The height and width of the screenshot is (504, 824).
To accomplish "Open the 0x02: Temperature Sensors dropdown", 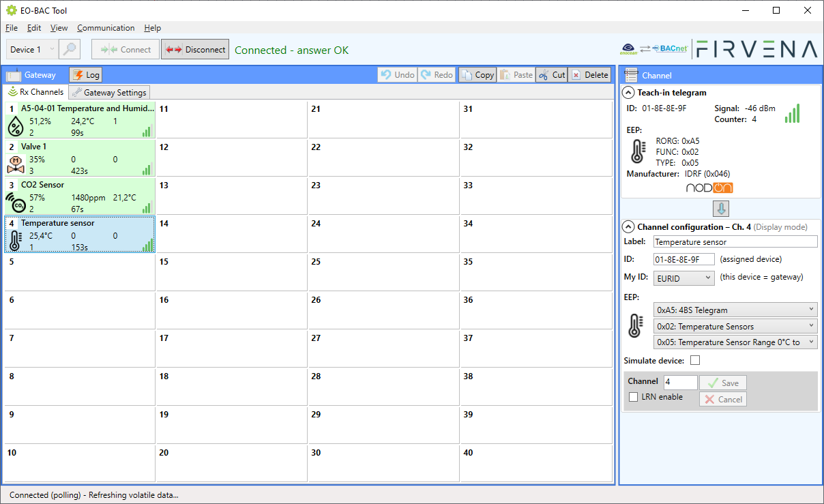I will tap(735, 326).
